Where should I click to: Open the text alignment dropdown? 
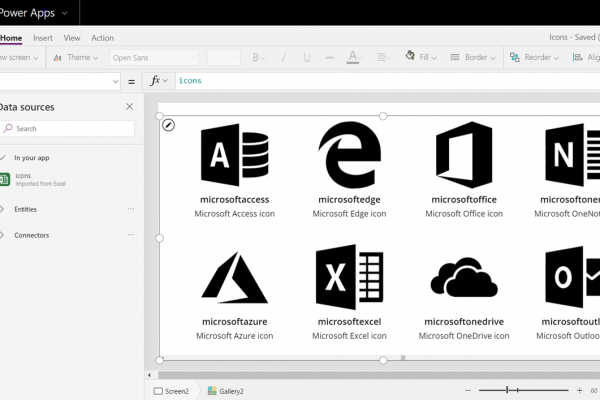(383, 57)
